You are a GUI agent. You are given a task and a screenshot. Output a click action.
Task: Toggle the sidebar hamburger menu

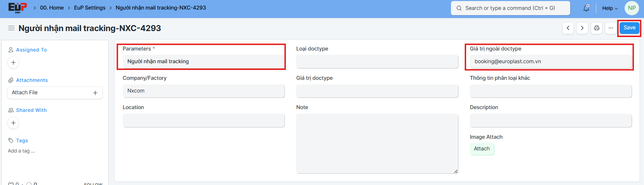pyautogui.click(x=11, y=28)
